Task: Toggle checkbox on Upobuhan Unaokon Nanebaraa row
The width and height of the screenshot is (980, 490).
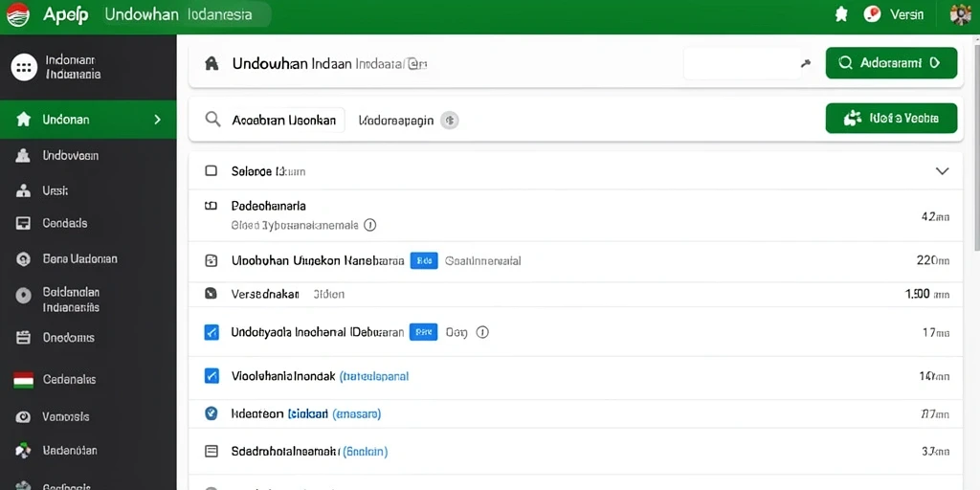Action: [x=212, y=260]
